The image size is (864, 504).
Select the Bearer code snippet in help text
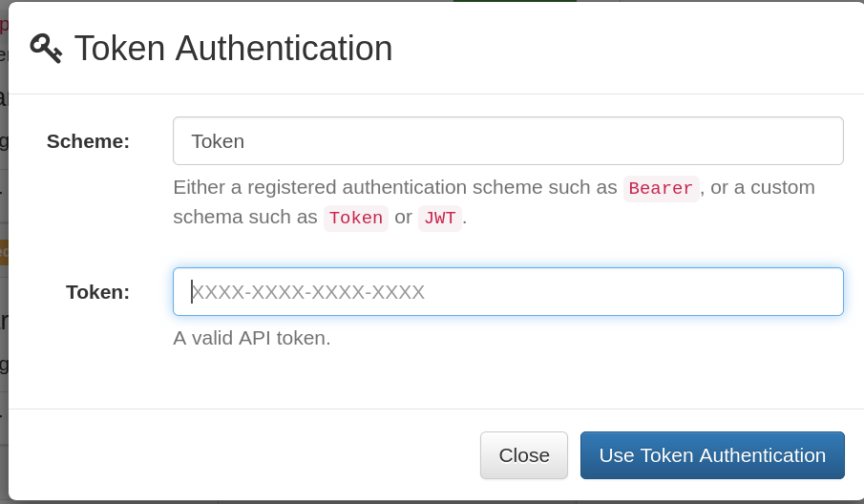(661, 188)
